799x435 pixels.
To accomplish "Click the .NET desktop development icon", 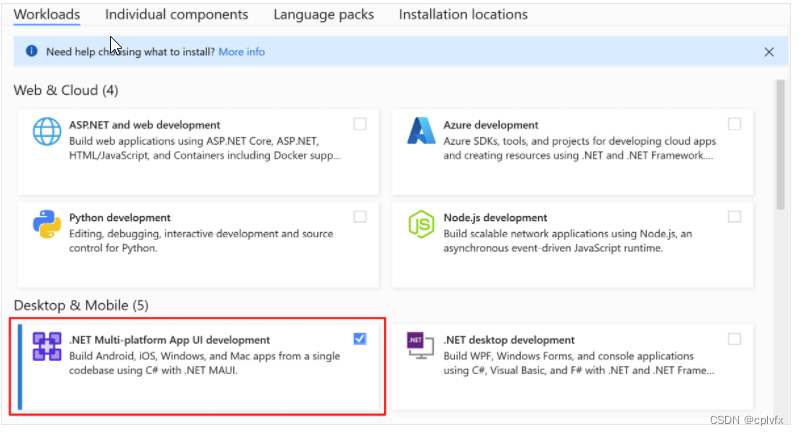I will point(422,347).
